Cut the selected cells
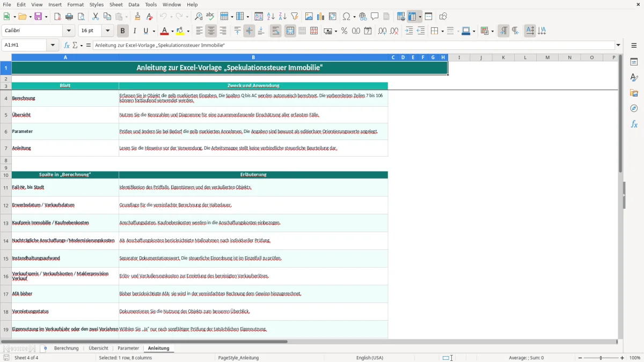 [96, 17]
